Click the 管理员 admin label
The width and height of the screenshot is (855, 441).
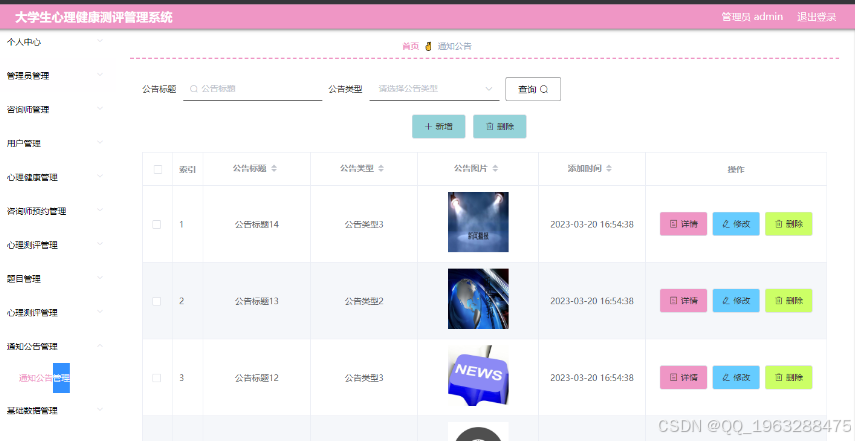point(752,17)
